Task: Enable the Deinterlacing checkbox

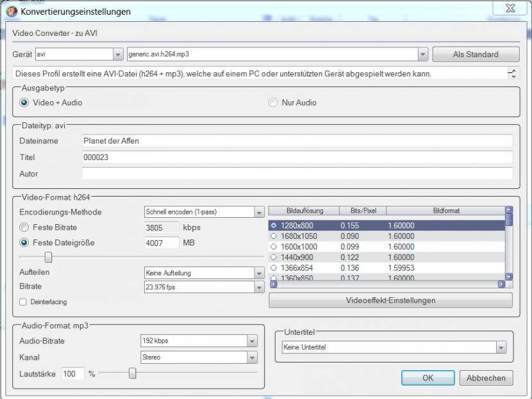Action: (x=23, y=302)
